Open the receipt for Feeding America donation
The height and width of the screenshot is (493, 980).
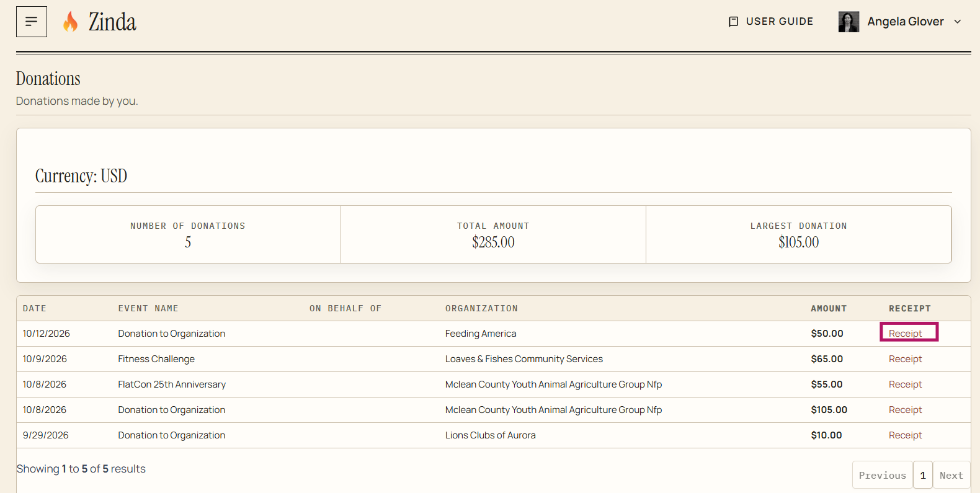[x=905, y=334]
